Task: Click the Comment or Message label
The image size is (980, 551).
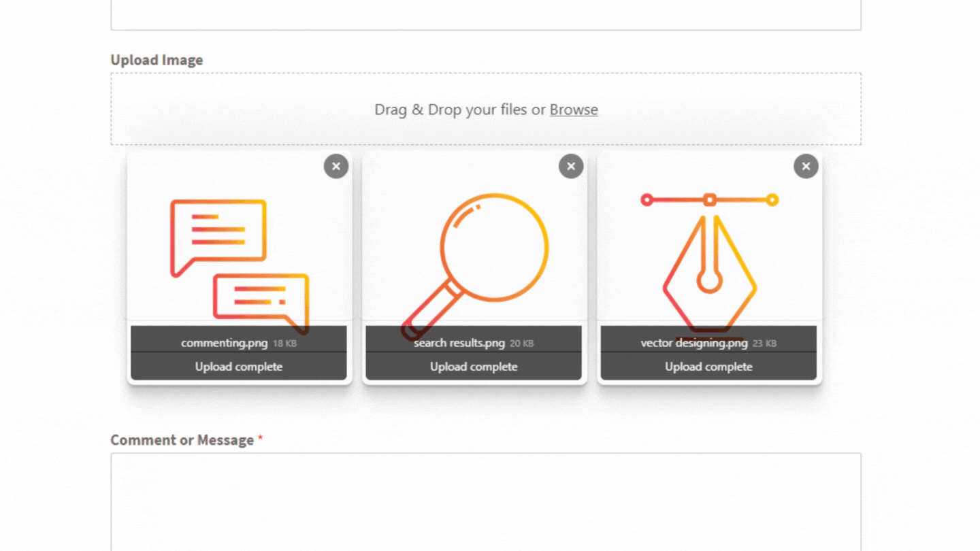Action: (x=182, y=440)
